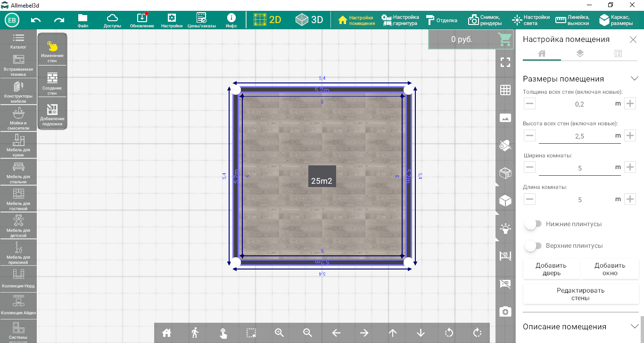
Task: Decrease wall thickness with minus
Action: [529, 104]
